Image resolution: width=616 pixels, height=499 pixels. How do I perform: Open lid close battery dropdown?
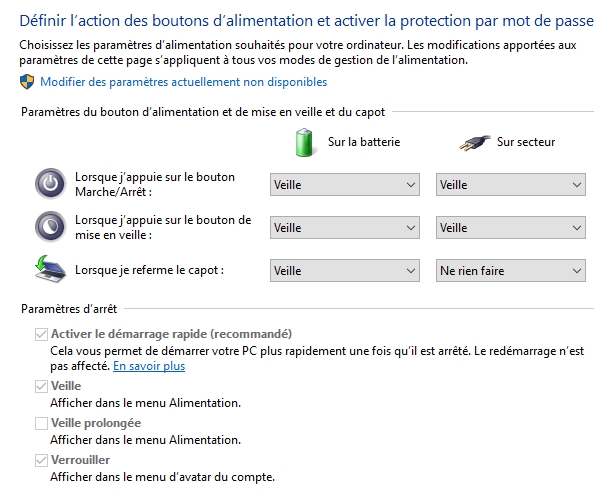tap(345, 270)
